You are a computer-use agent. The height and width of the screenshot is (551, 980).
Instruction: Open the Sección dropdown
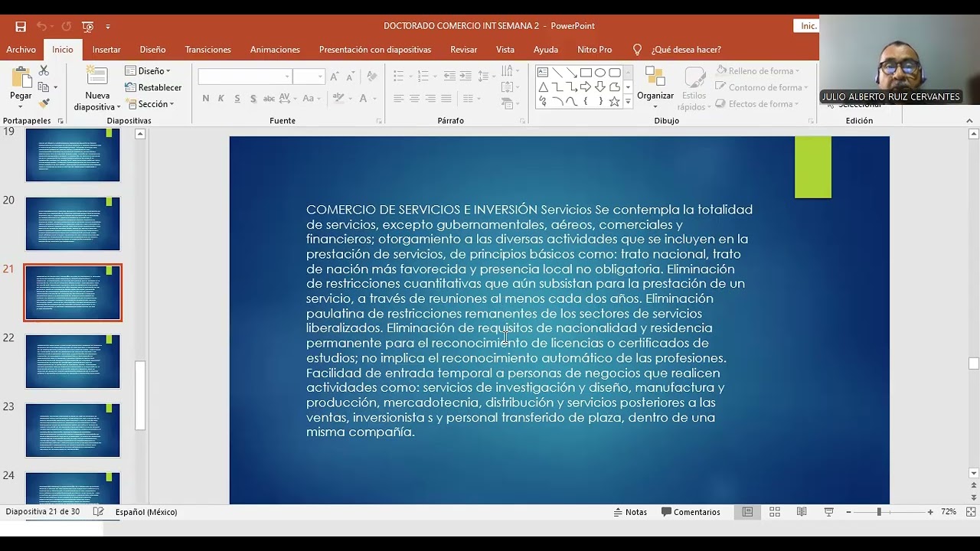point(149,104)
